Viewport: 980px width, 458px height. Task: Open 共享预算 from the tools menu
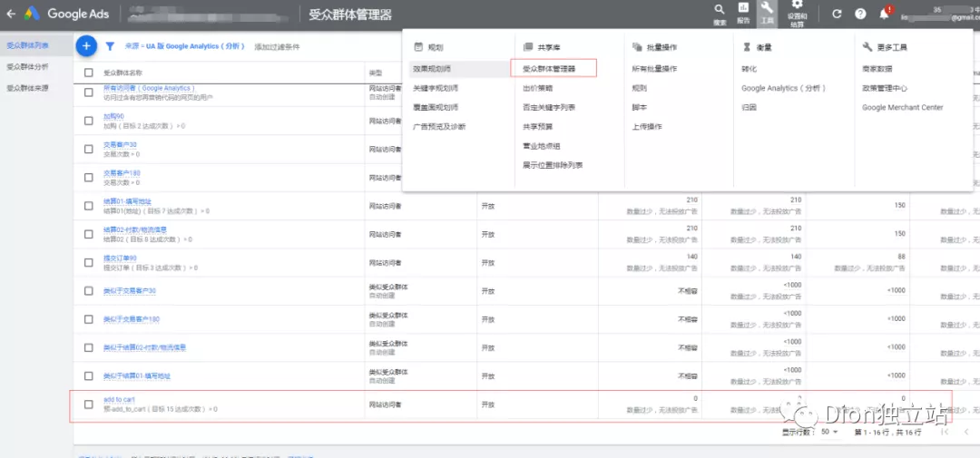tap(537, 127)
